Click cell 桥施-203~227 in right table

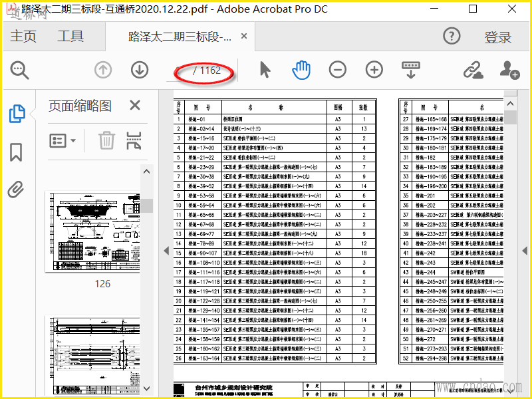(430, 215)
